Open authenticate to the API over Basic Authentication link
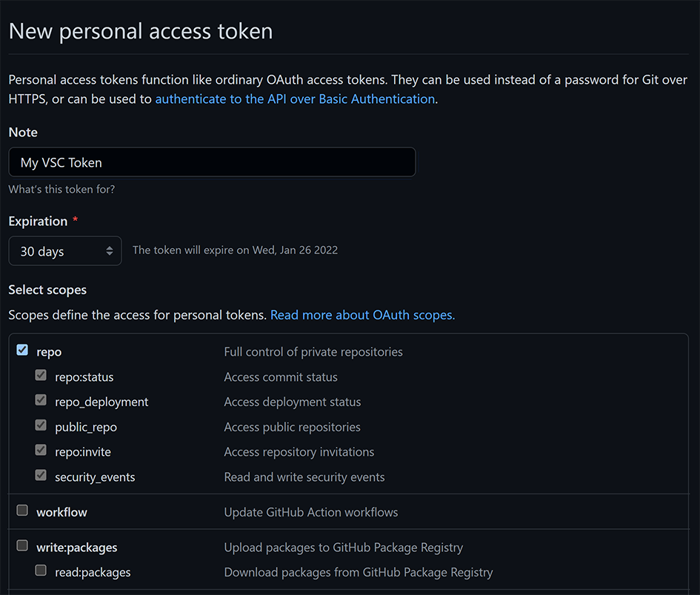Viewport: 700px width, 595px height. (x=295, y=99)
